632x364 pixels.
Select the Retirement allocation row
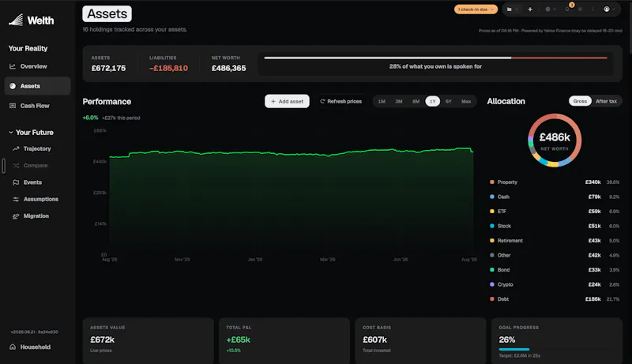[555, 240]
